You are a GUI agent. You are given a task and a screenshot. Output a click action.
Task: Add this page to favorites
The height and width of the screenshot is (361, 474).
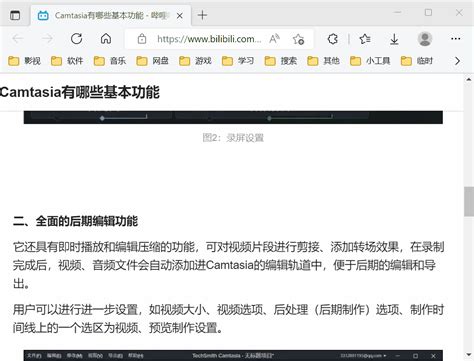[298, 39]
